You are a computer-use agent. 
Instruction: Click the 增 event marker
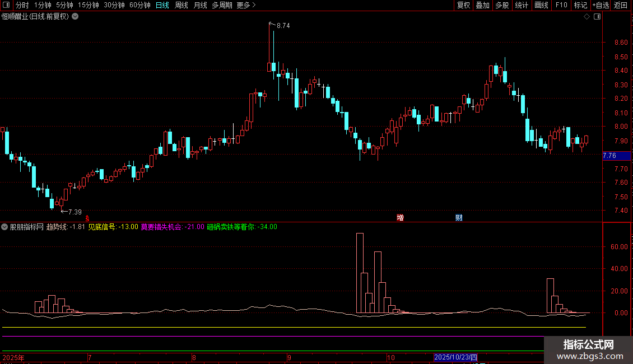tap(400, 217)
